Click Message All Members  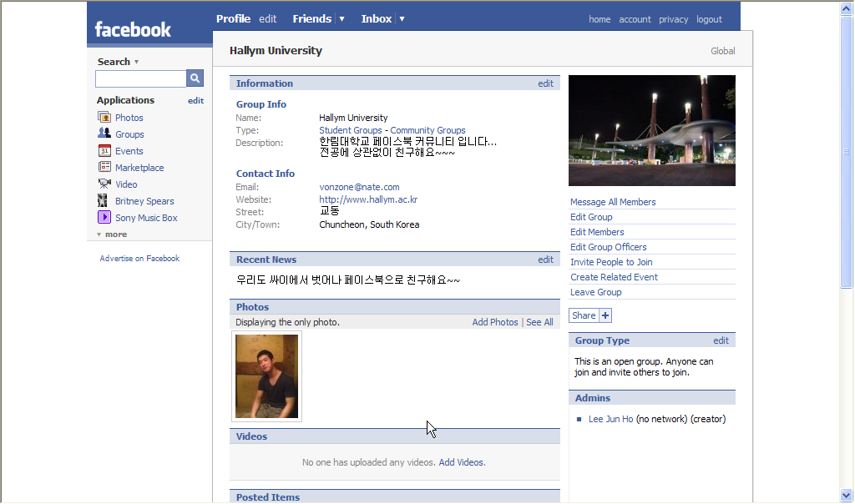coord(613,202)
